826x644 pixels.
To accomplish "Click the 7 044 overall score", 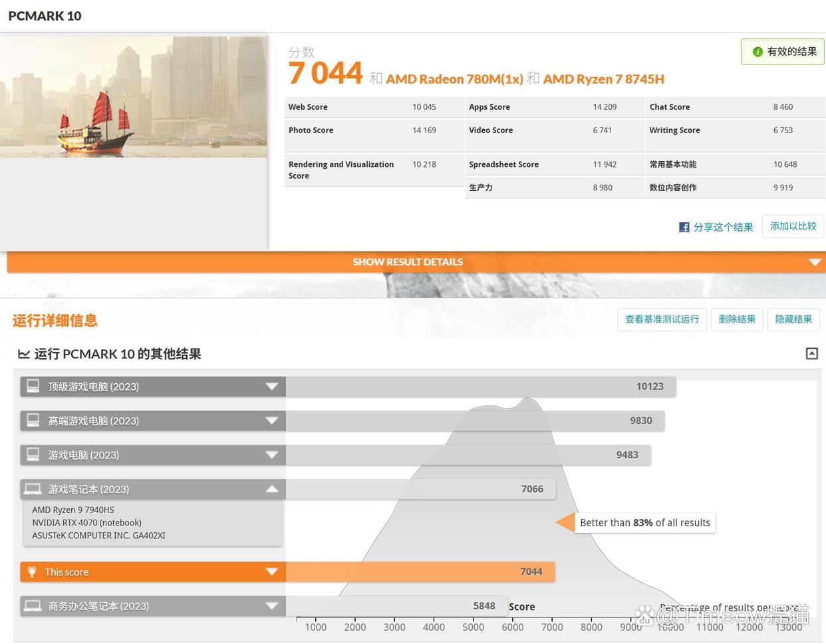I will click(x=325, y=73).
